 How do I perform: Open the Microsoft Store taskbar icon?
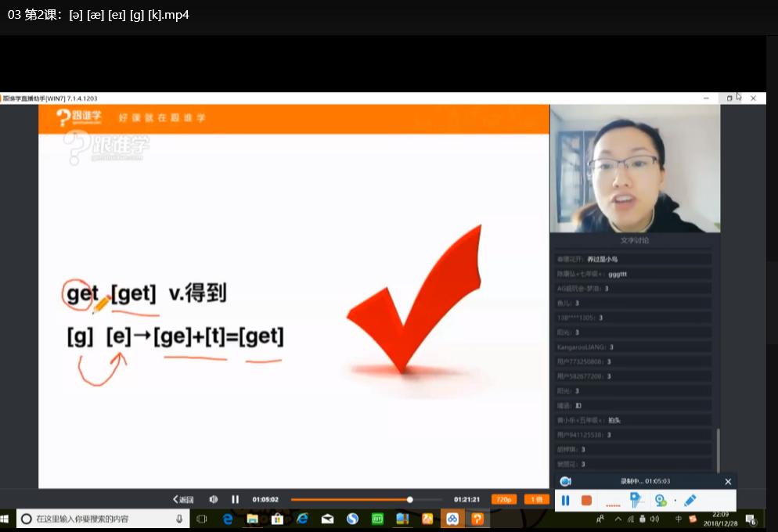(x=277, y=519)
